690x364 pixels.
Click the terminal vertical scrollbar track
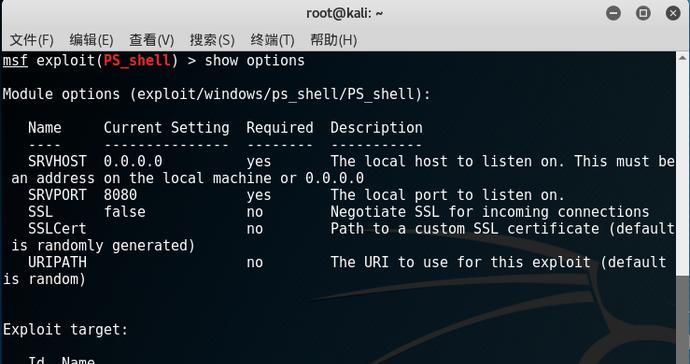[x=683, y=213]
